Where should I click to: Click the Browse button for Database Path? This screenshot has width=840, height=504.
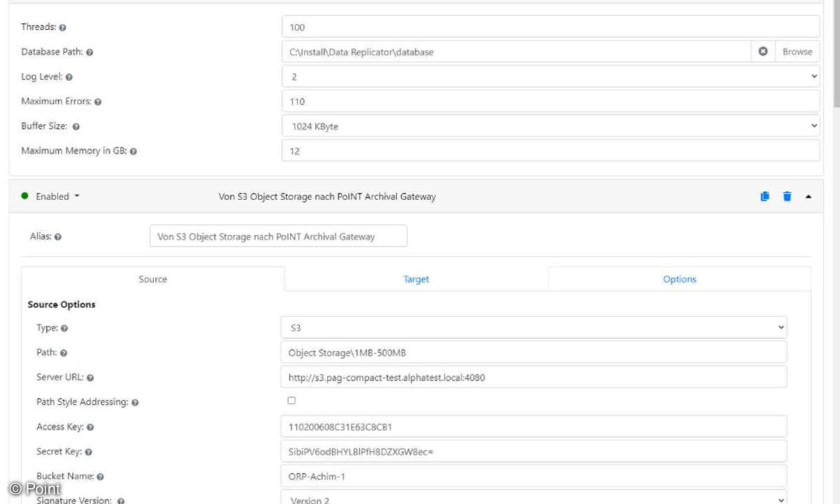point(797,51)
